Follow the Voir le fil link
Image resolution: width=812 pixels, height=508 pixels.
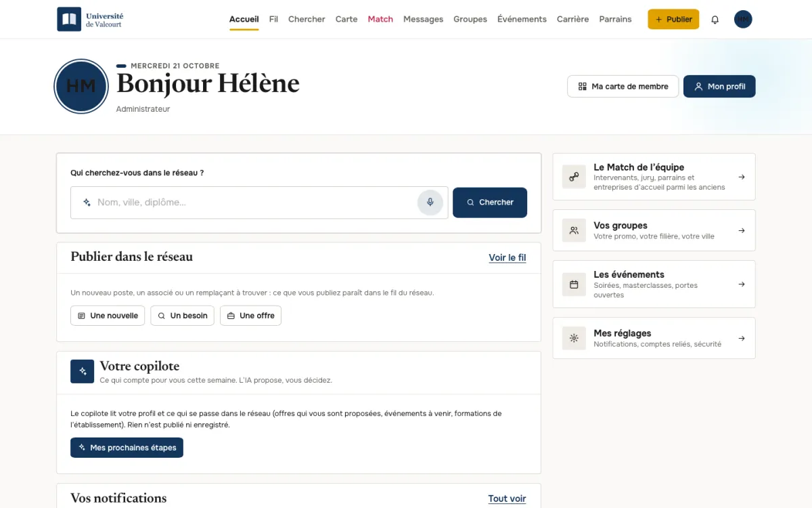click(507, 257)
